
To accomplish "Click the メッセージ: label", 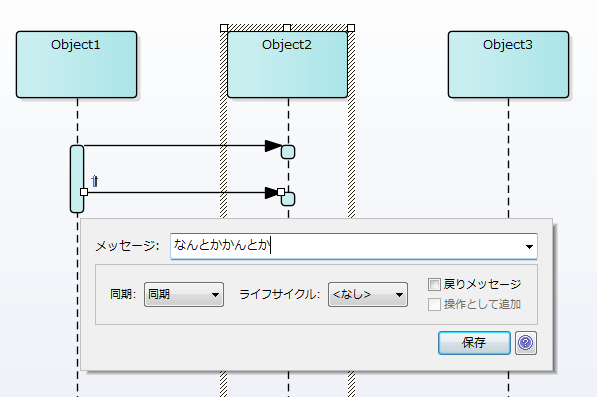I will point(127,246).
